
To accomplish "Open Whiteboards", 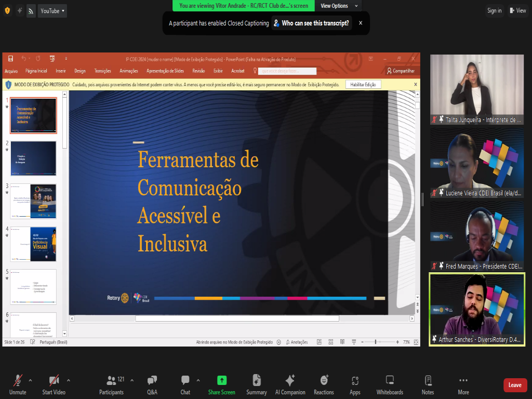I will tap(390, 385).
